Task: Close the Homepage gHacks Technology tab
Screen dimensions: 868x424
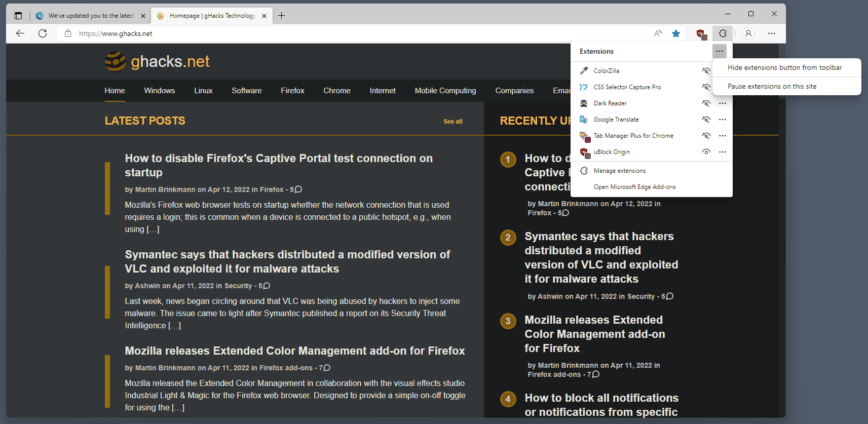Action: point(264,16)
